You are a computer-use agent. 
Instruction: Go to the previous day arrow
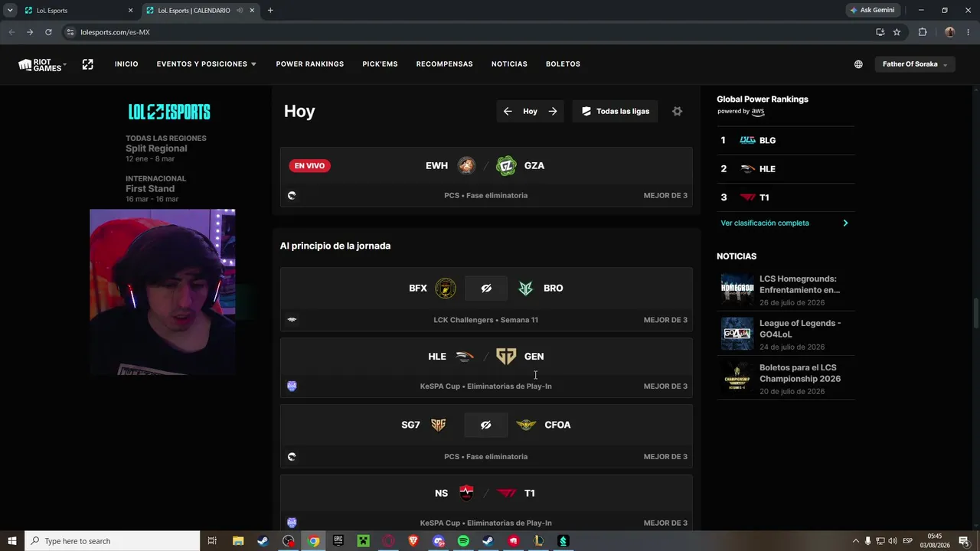pos(508,112)
